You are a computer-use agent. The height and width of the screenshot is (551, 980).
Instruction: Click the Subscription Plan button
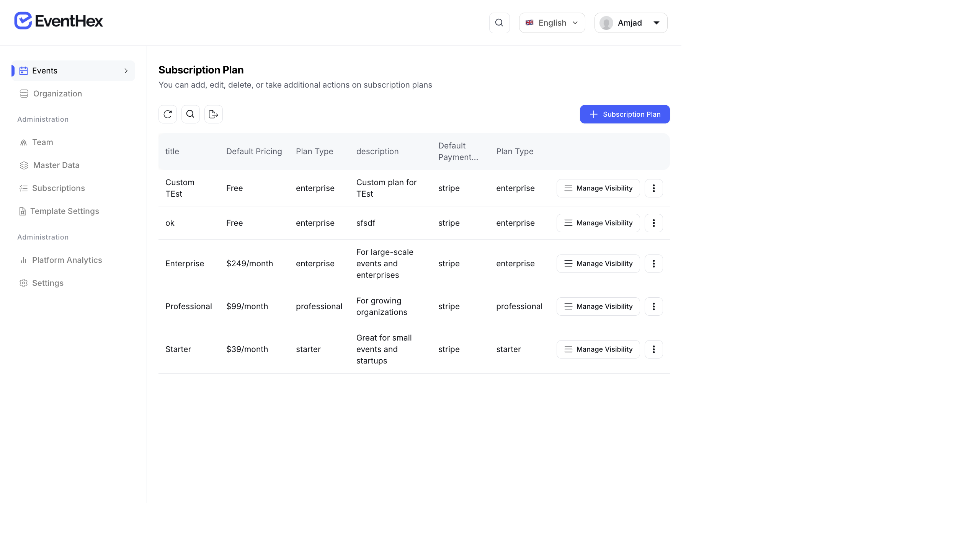(x=624, y=114)
